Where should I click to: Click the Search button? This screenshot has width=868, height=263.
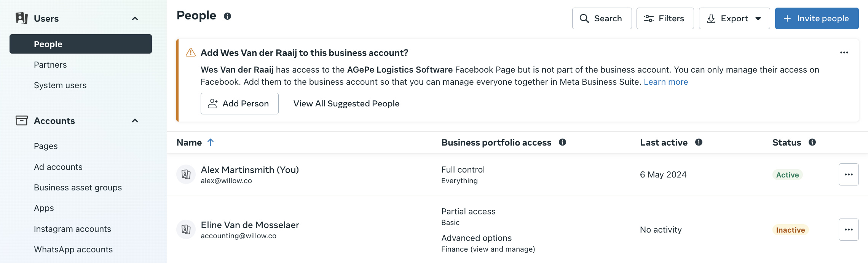(x=602, y=19)
